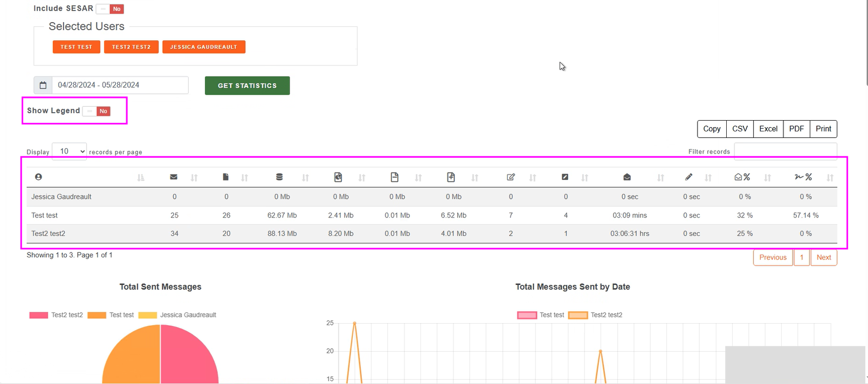Export table to Excel
The image size is (868, 384).
[x=768, y=129]
